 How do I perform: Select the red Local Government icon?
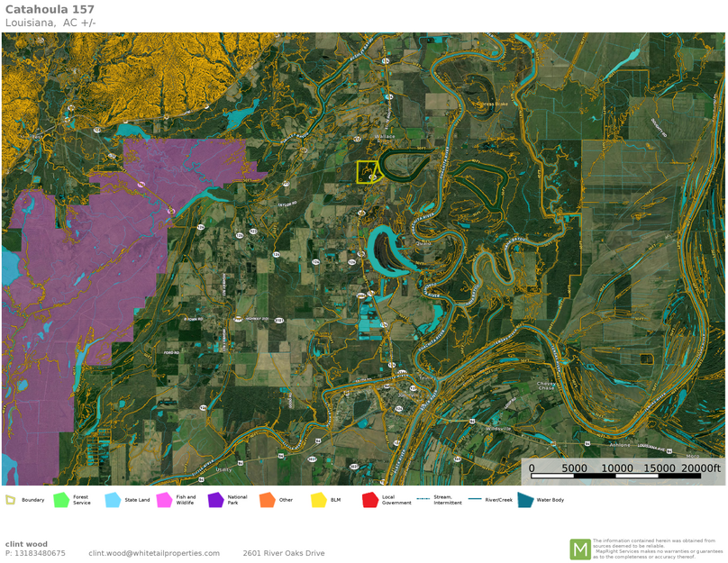pos(369,500)
